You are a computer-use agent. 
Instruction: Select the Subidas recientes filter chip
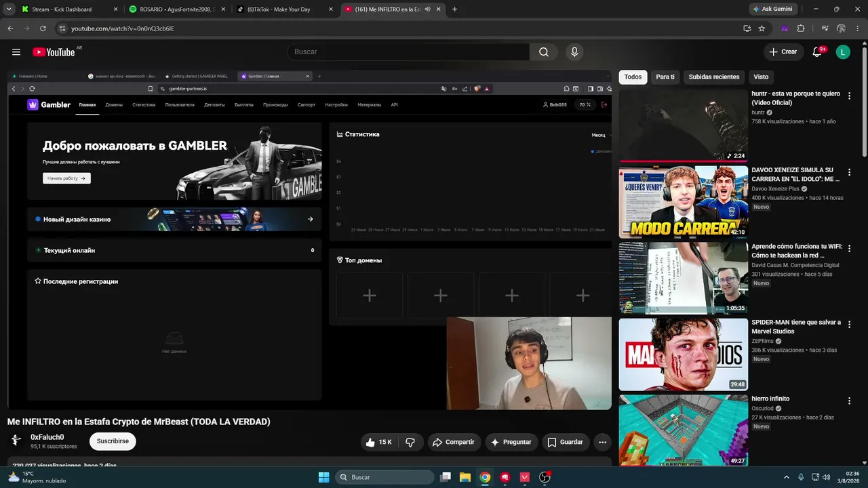pyautogui.click(x=714, y=77)
